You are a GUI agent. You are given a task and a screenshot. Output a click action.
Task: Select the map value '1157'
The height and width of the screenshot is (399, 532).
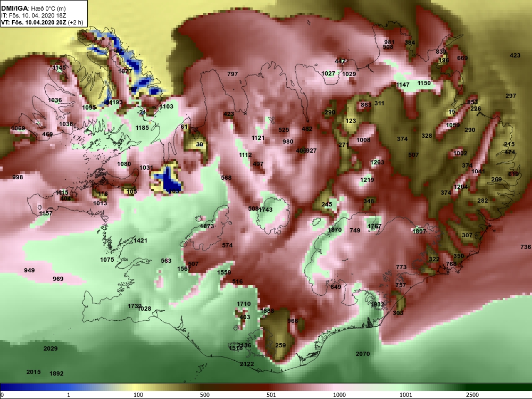point(45,213)
